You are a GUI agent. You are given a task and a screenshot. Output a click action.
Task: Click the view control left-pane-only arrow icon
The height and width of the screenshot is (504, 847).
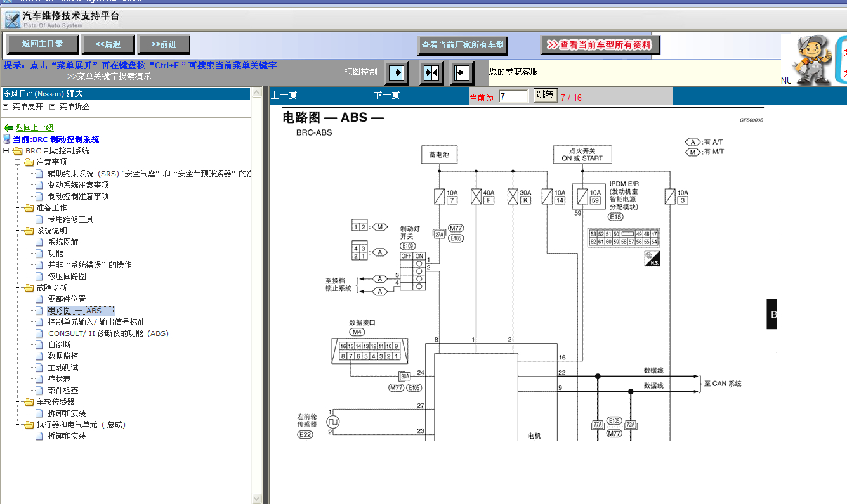click(398, 72)
